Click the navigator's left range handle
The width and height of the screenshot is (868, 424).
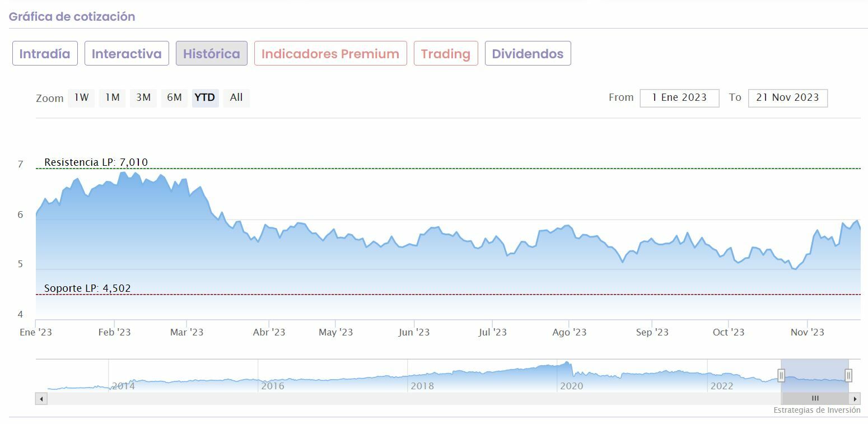(781, 375)
